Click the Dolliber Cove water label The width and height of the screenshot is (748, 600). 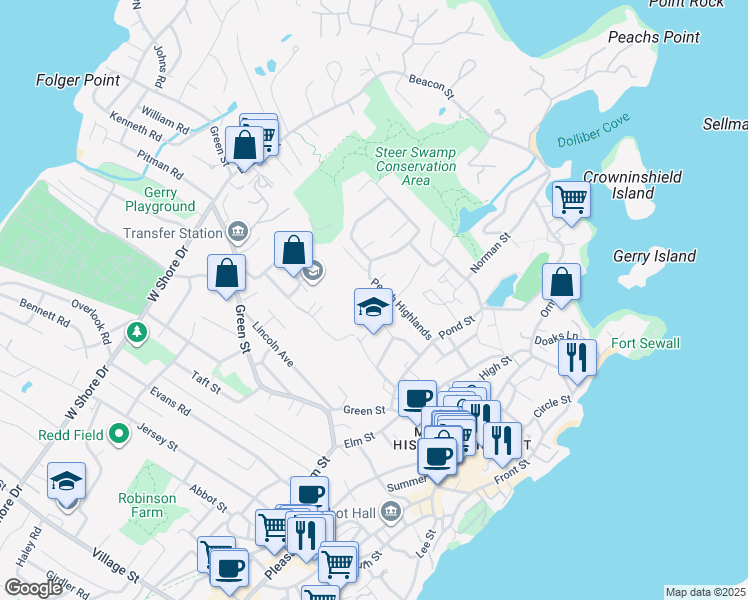tap(593, 130)
